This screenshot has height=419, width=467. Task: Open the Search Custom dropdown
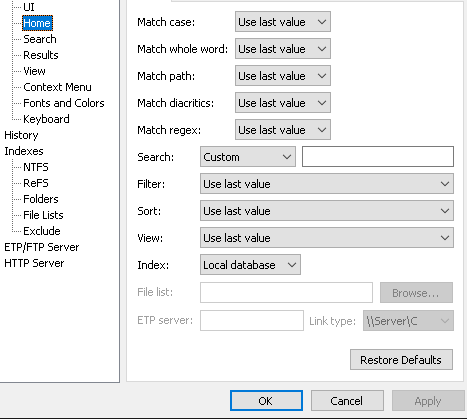(248, 157)
